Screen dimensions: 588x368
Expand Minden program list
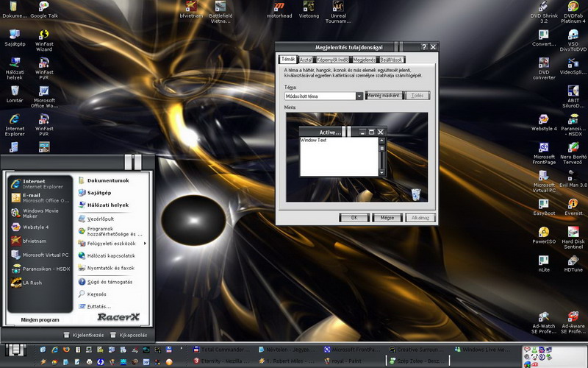40,320
